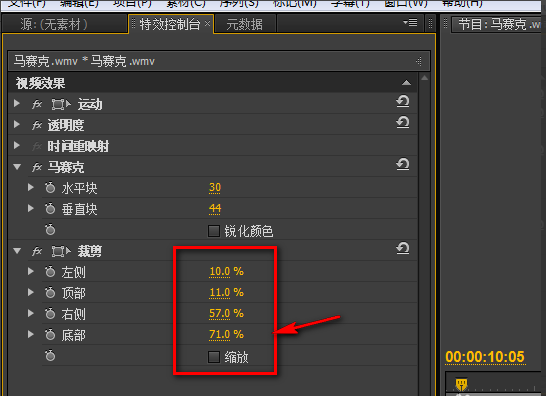Select the 时间重映射 effect name

(x=78, y=146)
